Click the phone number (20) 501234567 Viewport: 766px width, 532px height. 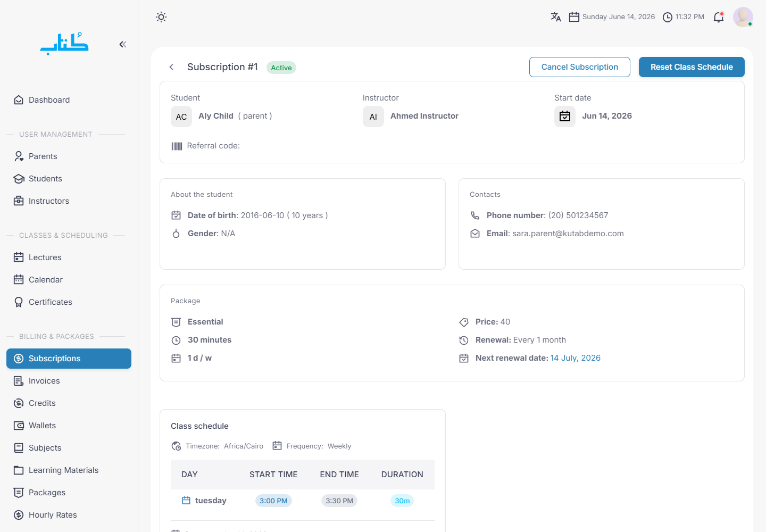[578, 215]
